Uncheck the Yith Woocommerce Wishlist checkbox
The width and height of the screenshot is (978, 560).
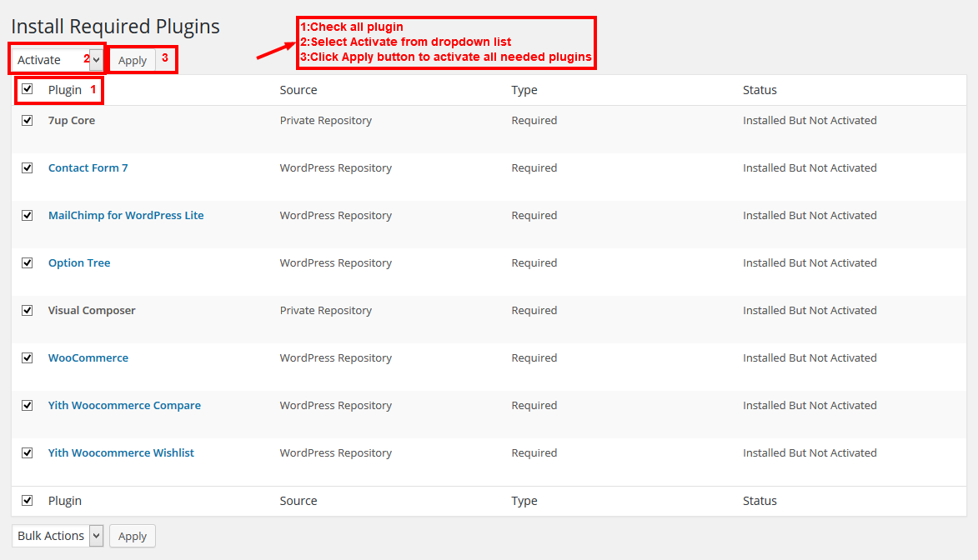(x=27, y=452)
